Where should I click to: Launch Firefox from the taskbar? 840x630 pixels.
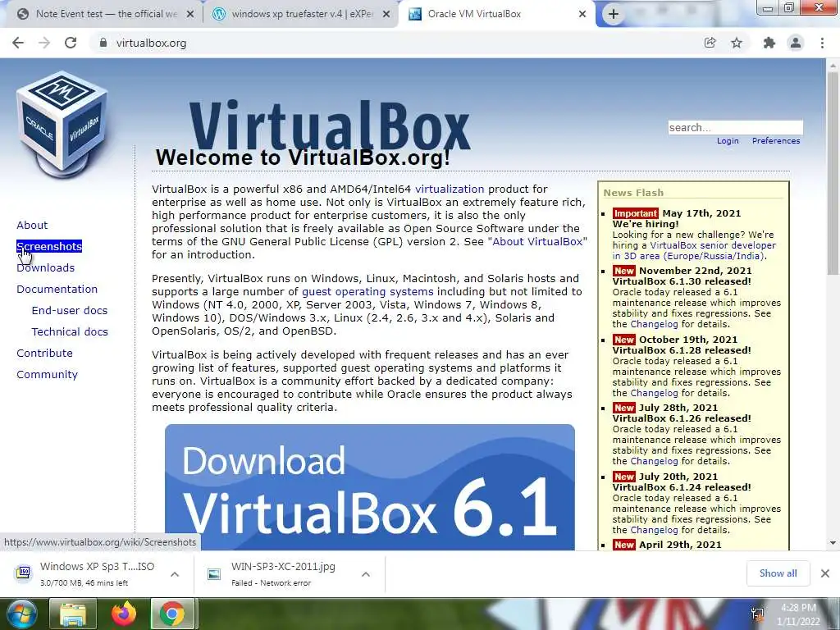tap(123, 614)
